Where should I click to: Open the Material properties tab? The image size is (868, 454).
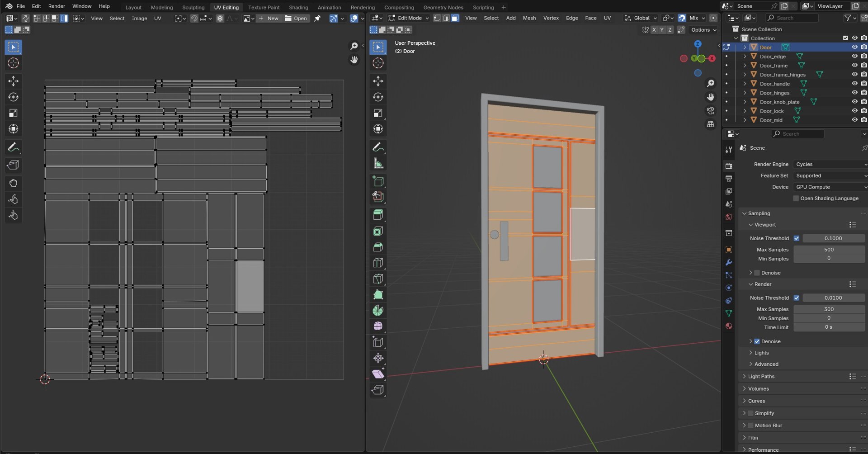[x=729, y=326]
